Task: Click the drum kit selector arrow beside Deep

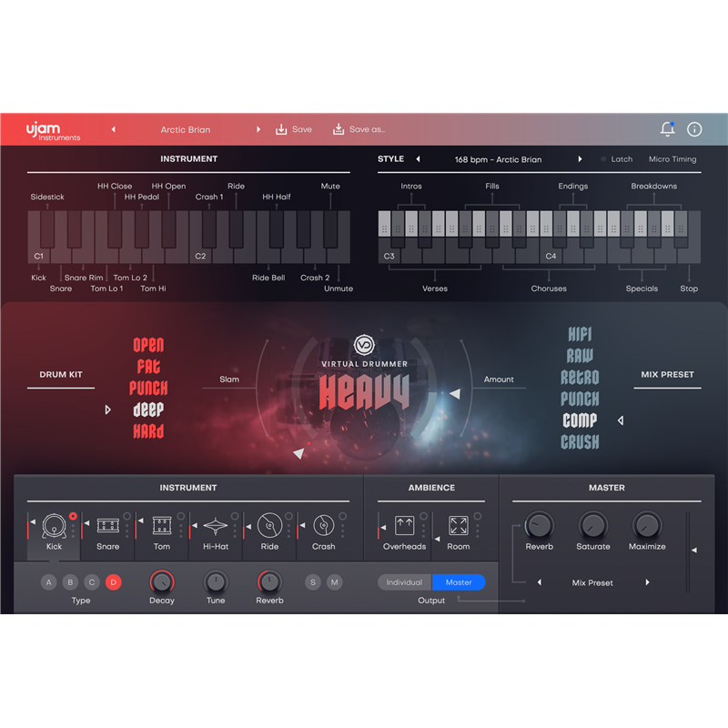Action: (107, 409)
